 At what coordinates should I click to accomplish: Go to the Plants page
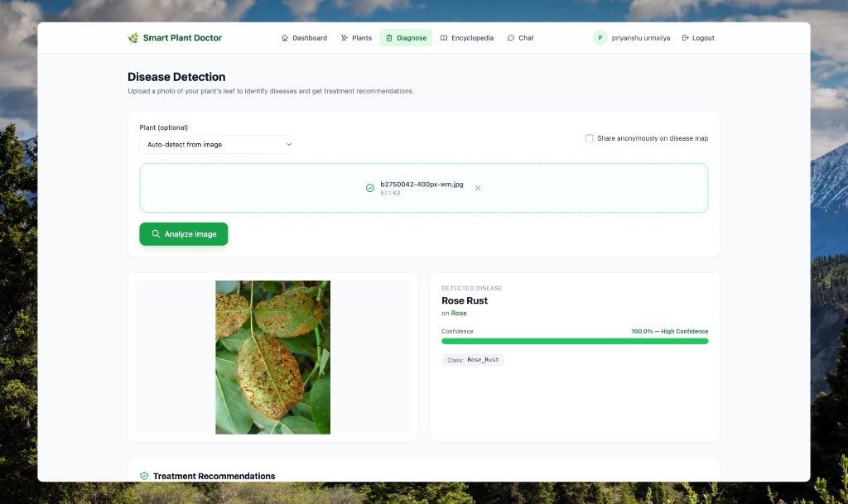(x=356, y=38)
